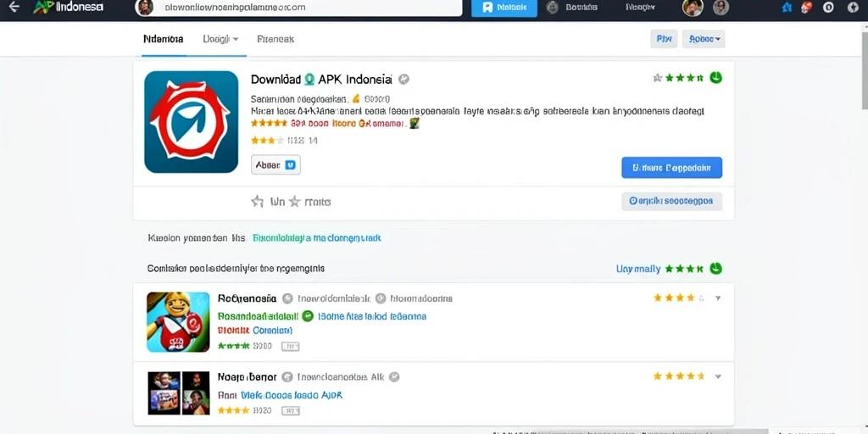Click the gray badge right after "Noaje ibenor"
The width and height of the screenshot is (868, 434).
tap(287, 377)
